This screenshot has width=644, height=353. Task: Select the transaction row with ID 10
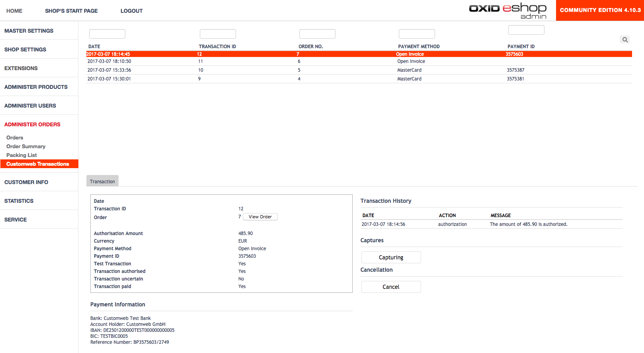[x=201, y=70]
